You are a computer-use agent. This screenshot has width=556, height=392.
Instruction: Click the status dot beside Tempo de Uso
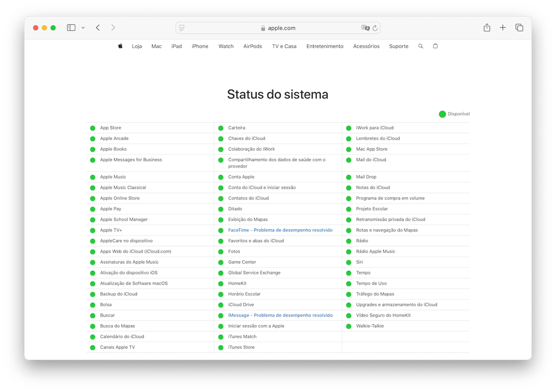click(348, 284)
